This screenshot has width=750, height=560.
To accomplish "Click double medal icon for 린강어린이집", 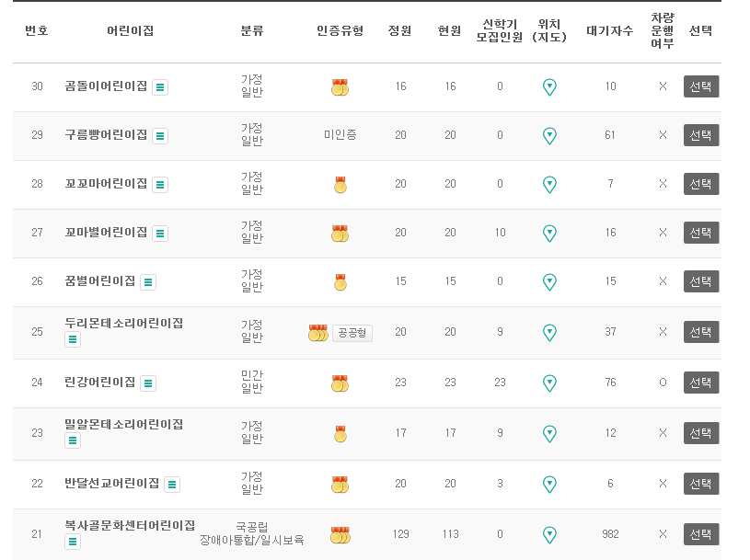I will 340,383.
